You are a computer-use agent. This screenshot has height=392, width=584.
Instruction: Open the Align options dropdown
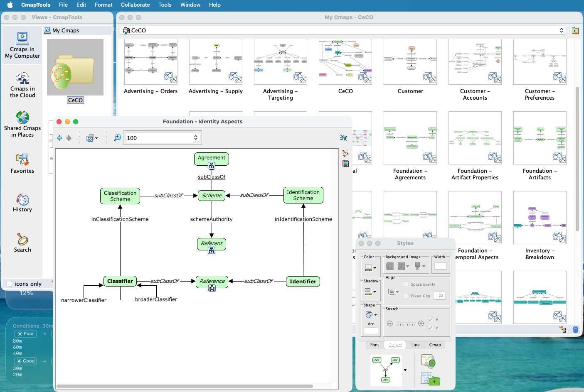tap(393, 292)
